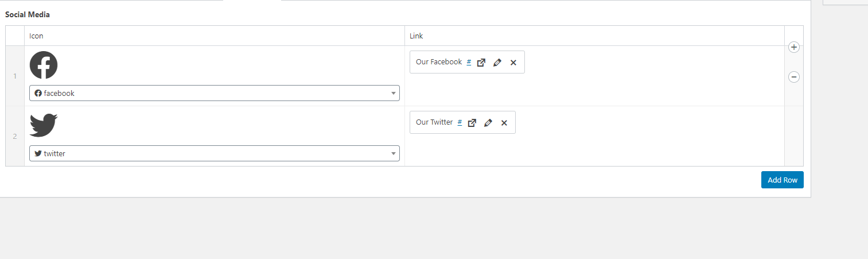
Task: Click the large Facebook logo preview
Action: coord(44,65)
